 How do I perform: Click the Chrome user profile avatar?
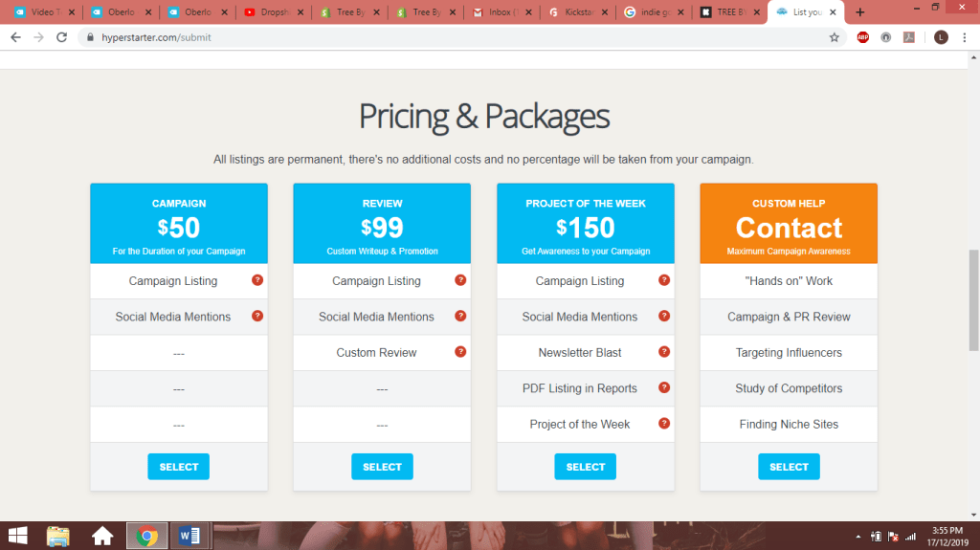pos(941,37)
